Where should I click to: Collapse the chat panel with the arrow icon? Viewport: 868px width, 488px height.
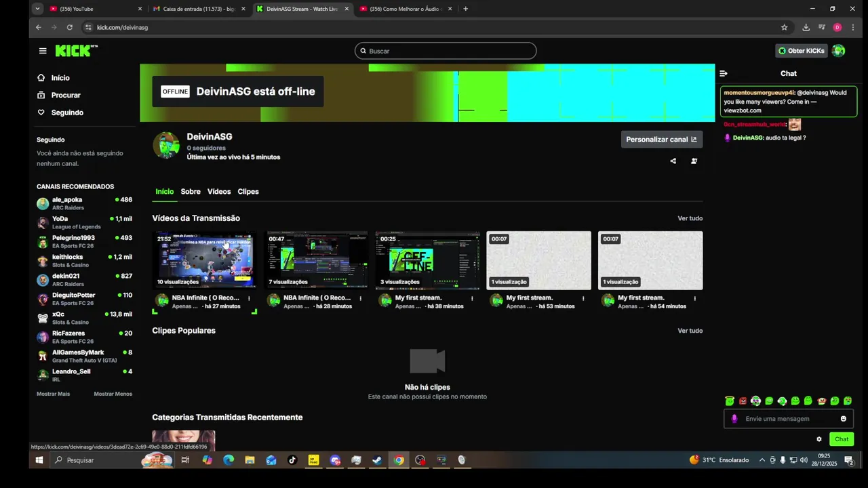724,73
